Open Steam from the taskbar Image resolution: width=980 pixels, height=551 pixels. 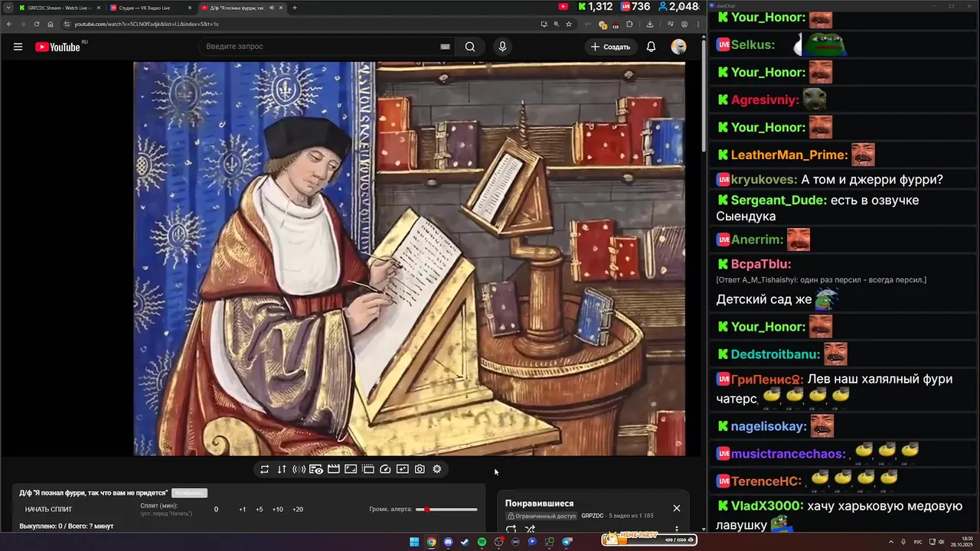[x=465, y=542]
